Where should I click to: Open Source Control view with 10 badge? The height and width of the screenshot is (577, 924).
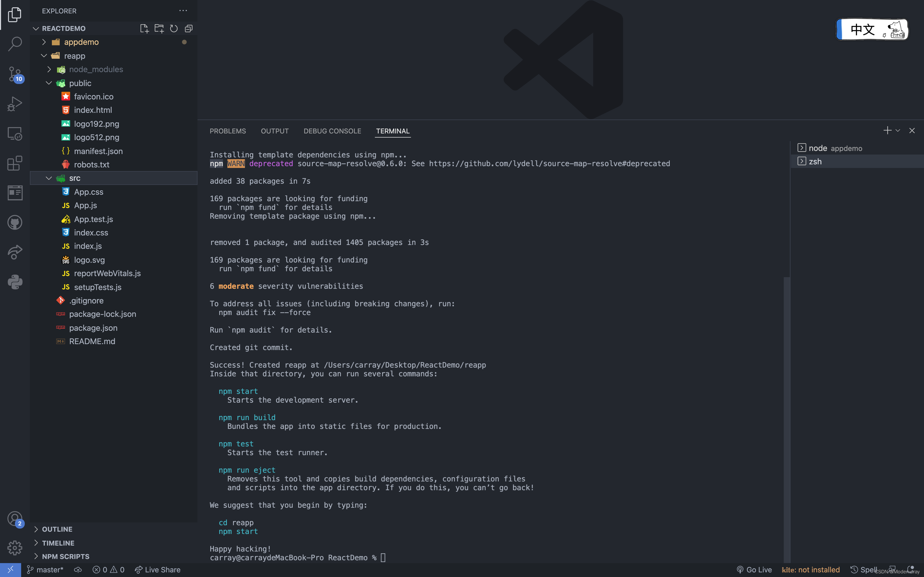pos(14,73)
